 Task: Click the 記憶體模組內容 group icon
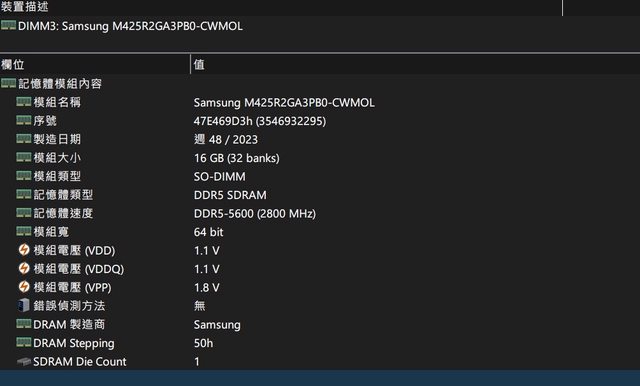pos(8,83)
